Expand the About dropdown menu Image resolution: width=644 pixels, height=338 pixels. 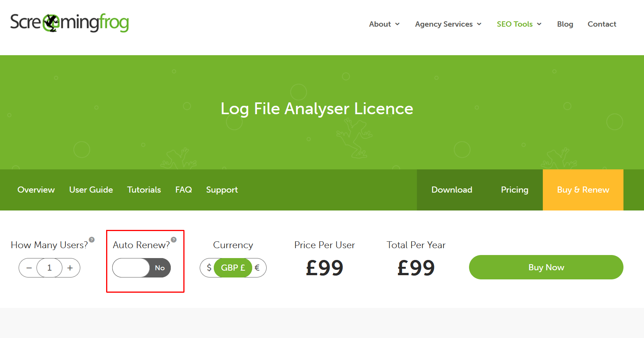click(384, 24)
